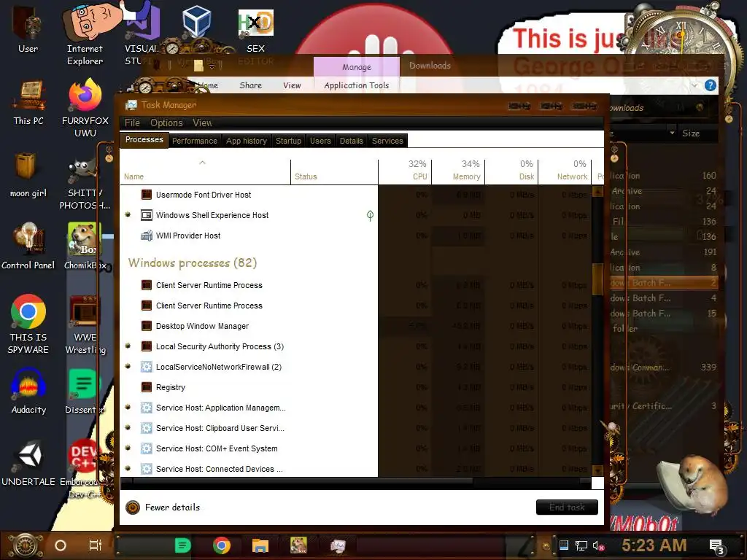Open the VirtualBox cube desktop icon
Viewport: 747px width, 560px height.
[x=196, y=21]
